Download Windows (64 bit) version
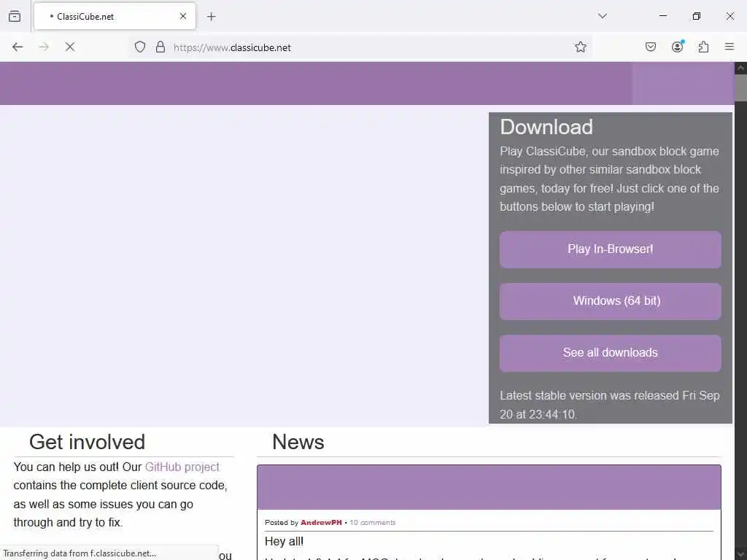The height and width of the screenshot is (560, 747). click(x=611, y=301)
